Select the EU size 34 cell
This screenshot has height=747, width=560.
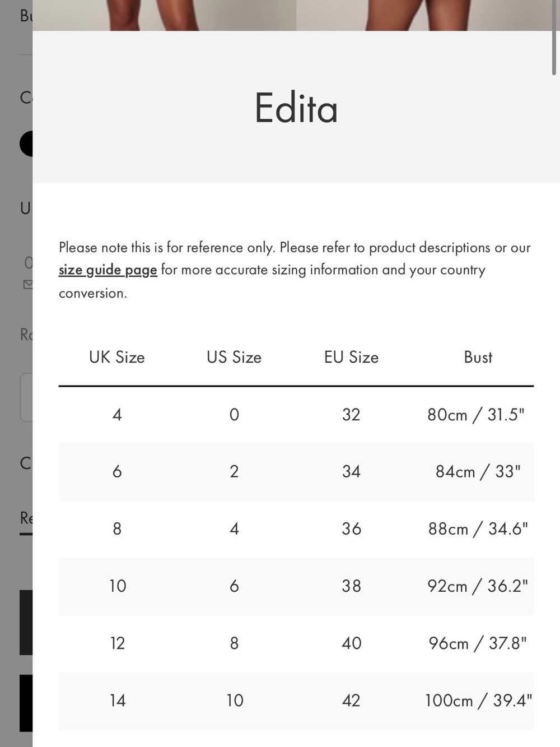[351, 471]
